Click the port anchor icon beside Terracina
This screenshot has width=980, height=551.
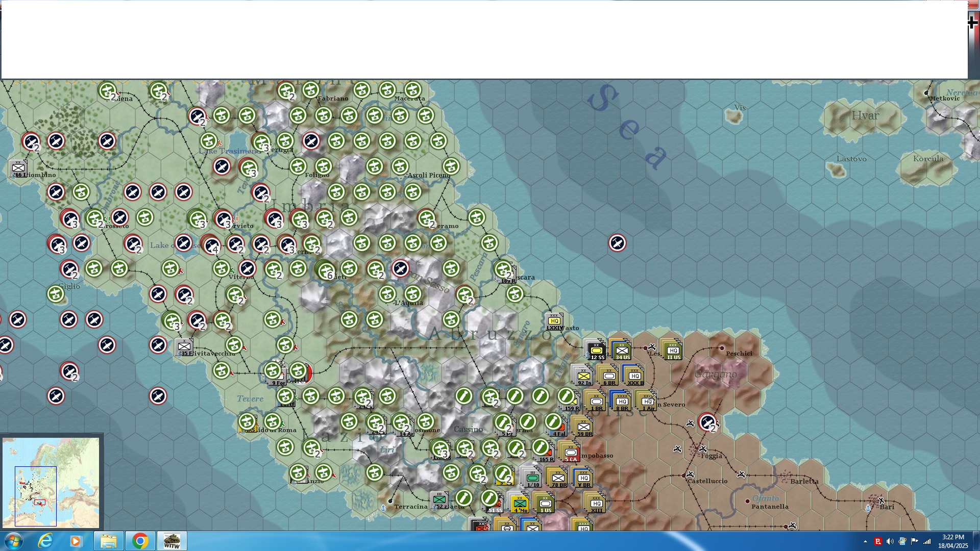[x=383, y=508]
